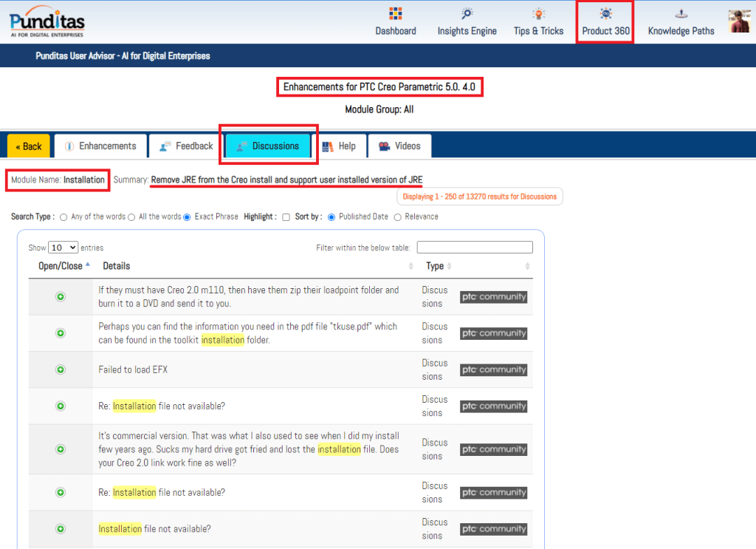Open the Dashboard icon in top navigation
The height and width of the screenshot is (549, 756).
pyautogui.click(x=395, y=14)
